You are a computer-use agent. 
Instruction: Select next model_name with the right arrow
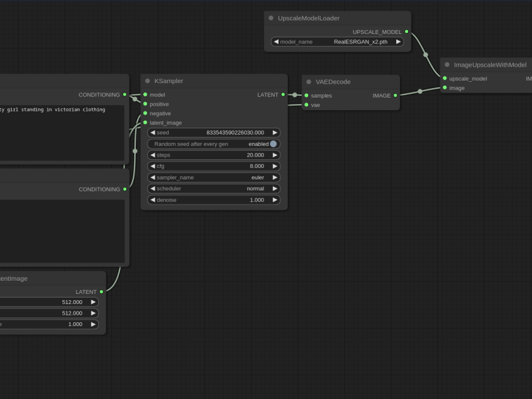(398, 42)
